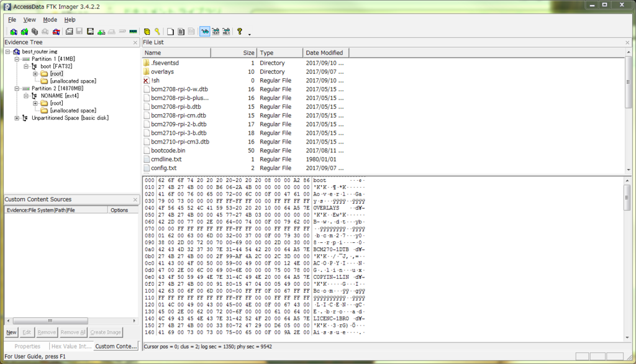Switch to the Properties tab
The width and height of the screenshot is (636, 364).
27,346
